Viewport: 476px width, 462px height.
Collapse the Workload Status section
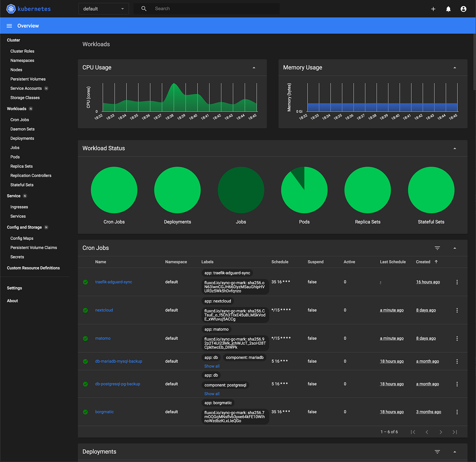pyautogui.click(x=455, y=148)
